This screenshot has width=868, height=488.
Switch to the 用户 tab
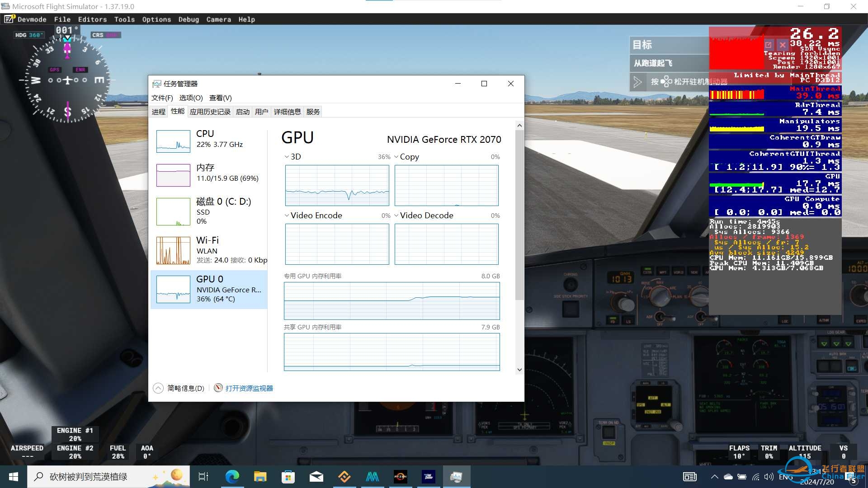pyautogui.click(x=261, y=112)
